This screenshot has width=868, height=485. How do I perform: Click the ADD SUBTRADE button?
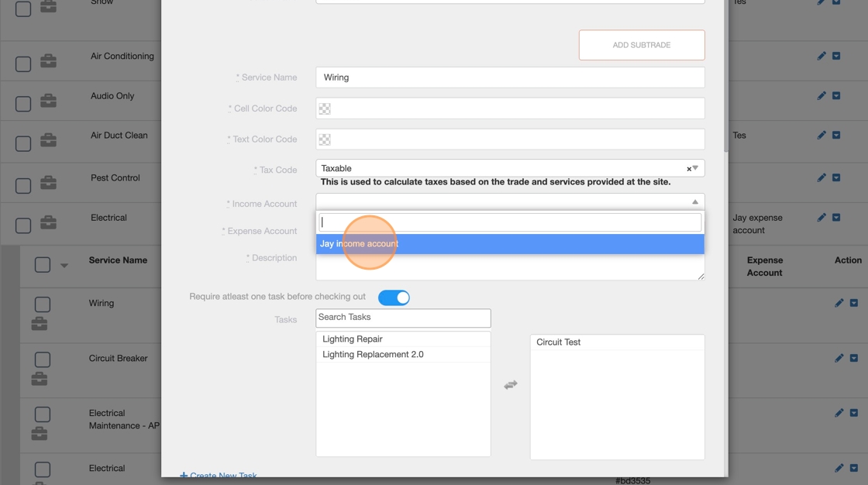(642, 45)
